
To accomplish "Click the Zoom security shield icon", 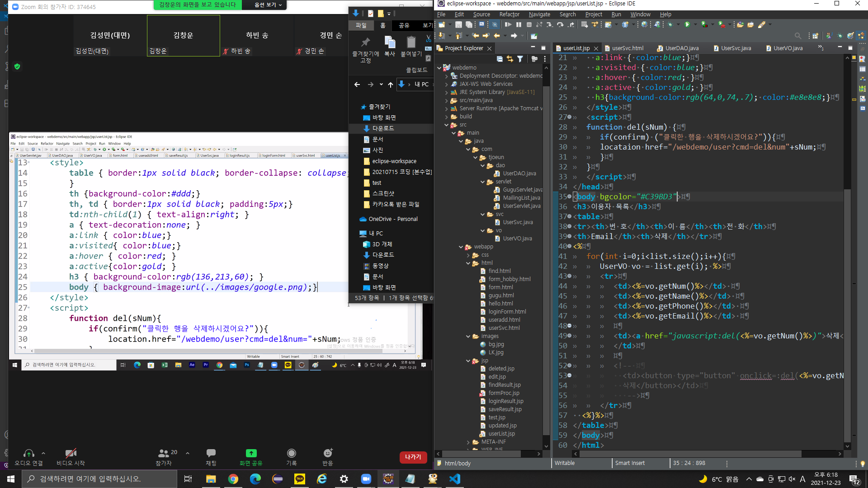I will [17, 66].
